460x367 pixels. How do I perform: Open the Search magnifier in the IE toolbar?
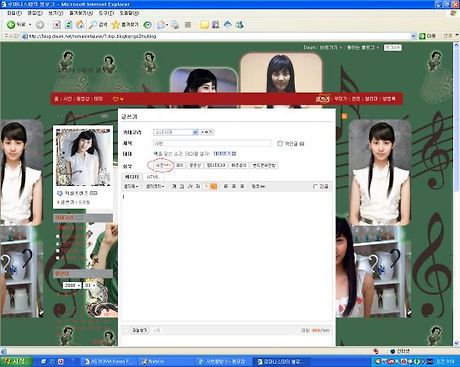point(92,25)
